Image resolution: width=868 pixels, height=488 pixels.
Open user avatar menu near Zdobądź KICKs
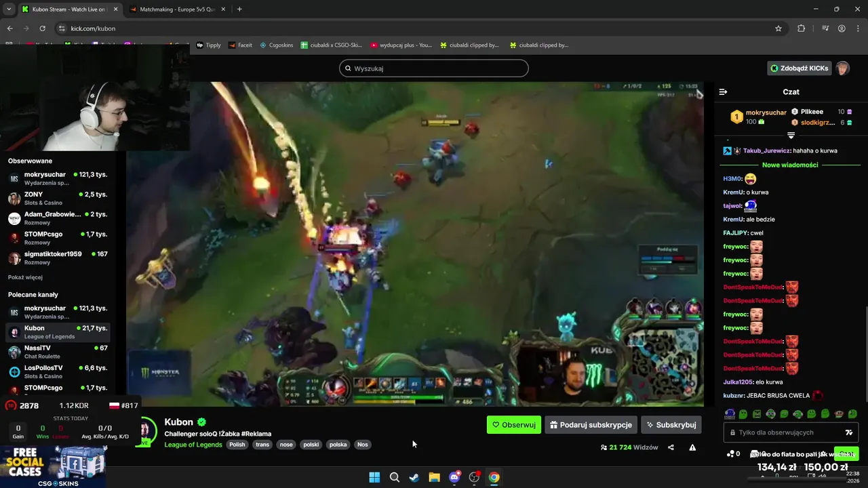coord(842,68)
